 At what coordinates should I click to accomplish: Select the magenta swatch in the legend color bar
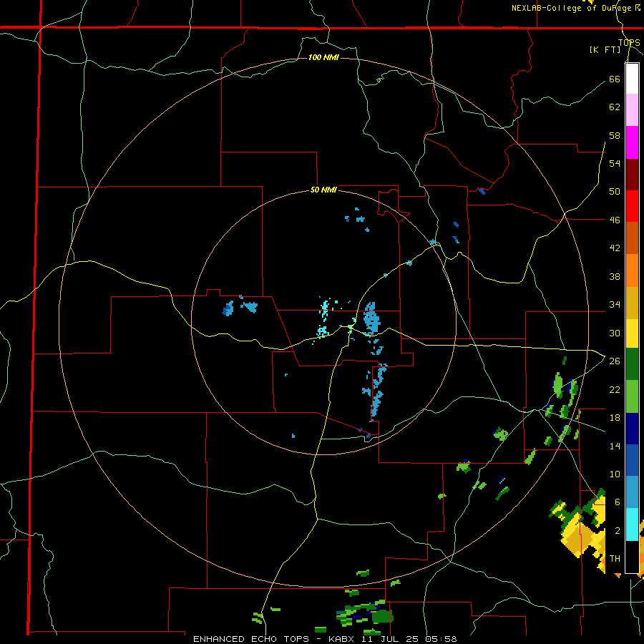[x=632, y=142]
